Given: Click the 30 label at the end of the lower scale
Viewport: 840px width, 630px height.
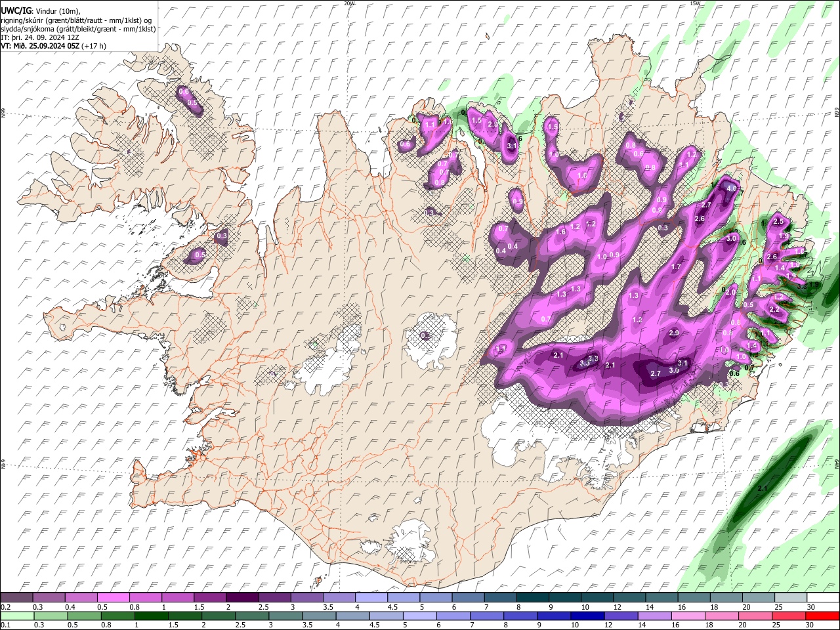Looking at the screenshot, I should (x=810, y=625).
